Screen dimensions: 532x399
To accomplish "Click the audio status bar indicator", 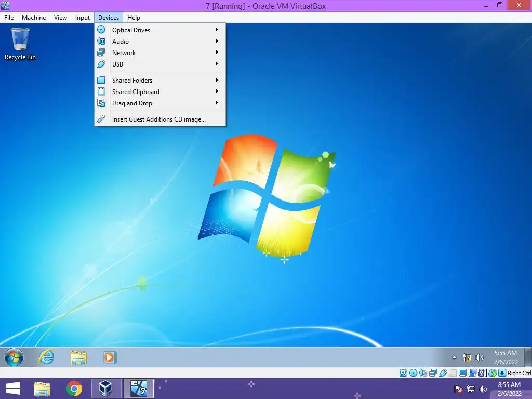I will tap(423, 373).
